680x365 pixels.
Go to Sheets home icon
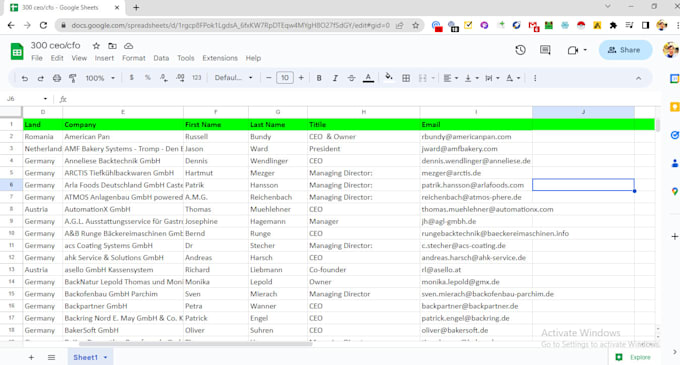17,52
